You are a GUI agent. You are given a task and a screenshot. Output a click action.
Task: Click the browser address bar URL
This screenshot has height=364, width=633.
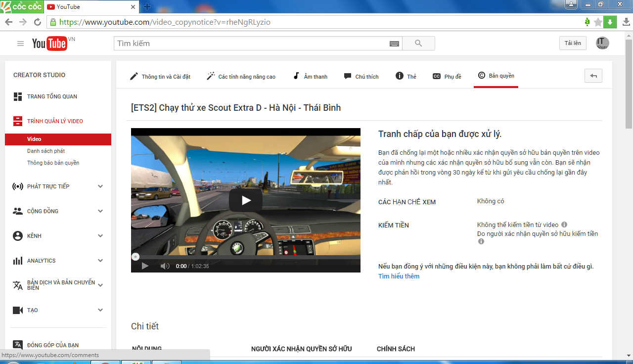point(165,22)
